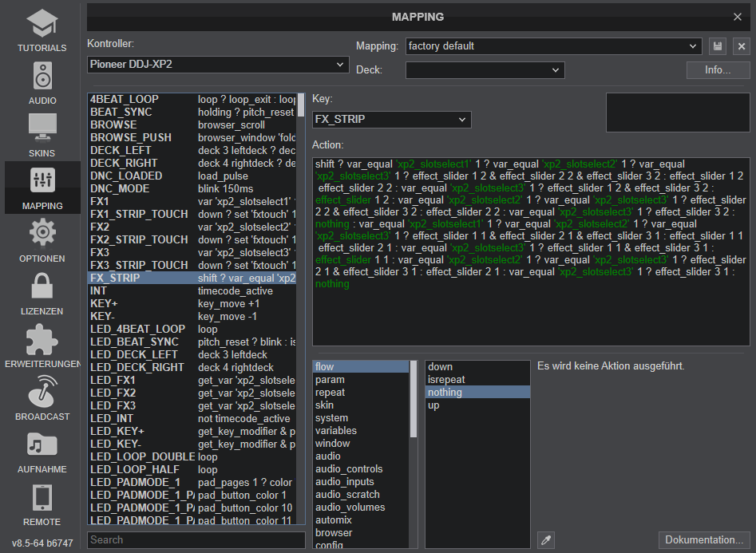Close the Mapping window
Screen dimensions: 756x553
737,17
